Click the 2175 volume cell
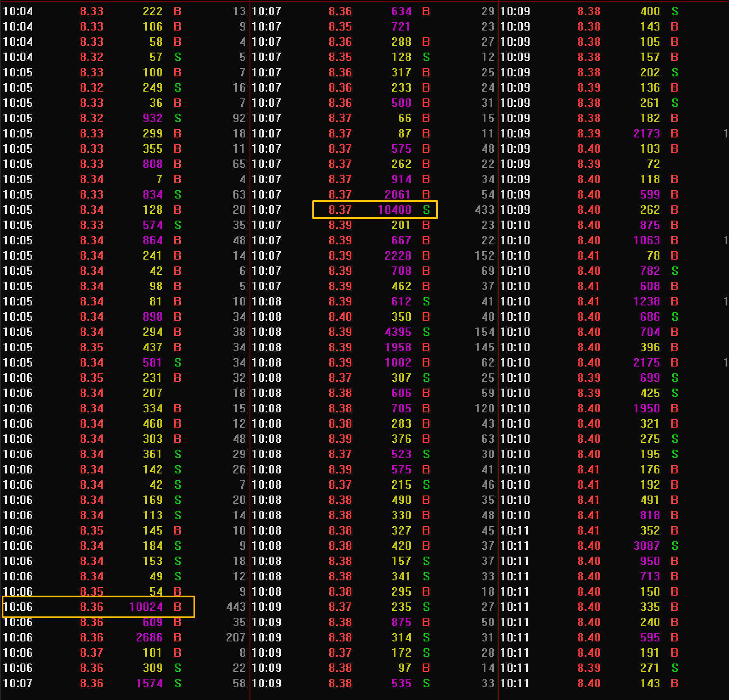The width and height of the screenshot is (729, 700). pyautogui.click(x=647, y=362)
